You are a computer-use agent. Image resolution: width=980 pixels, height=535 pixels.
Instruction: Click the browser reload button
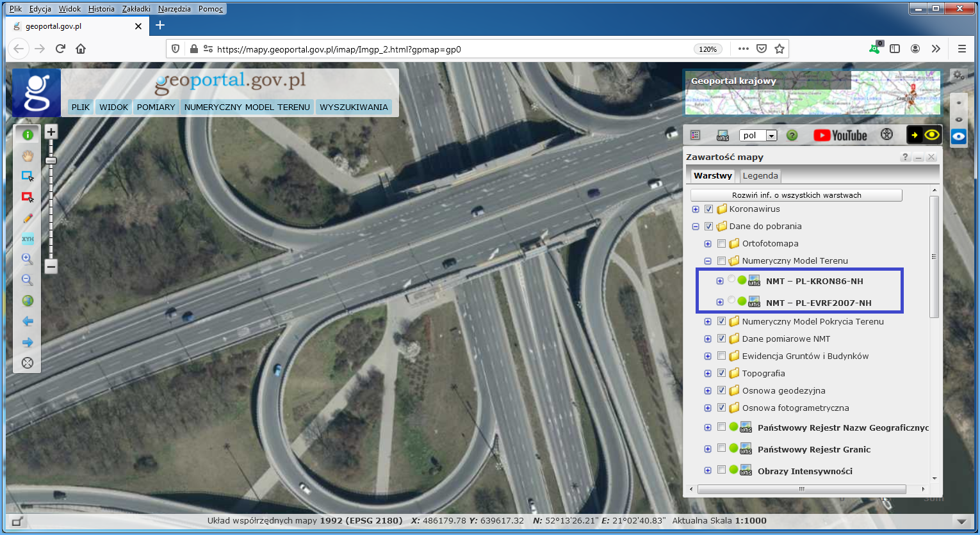click(60, 49)
